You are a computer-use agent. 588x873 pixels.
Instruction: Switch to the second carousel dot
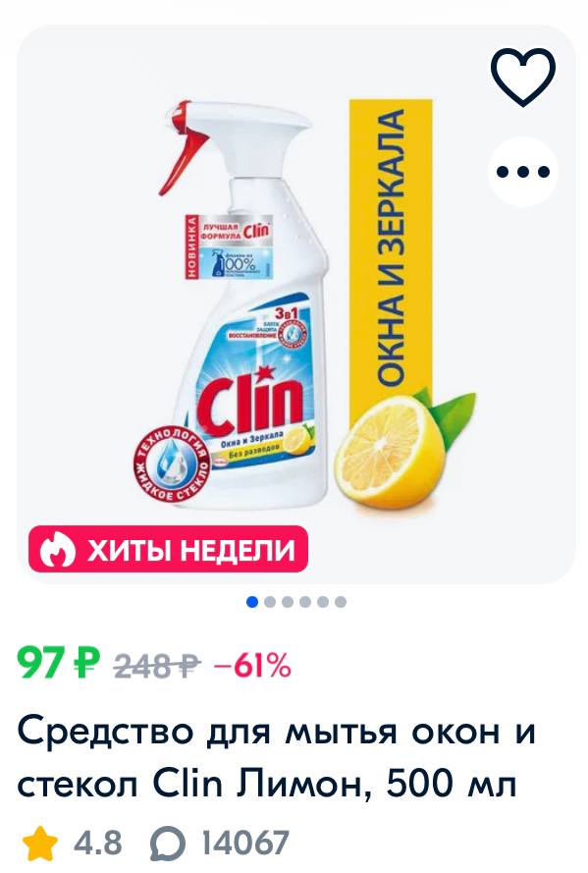[x=270, y=601]
